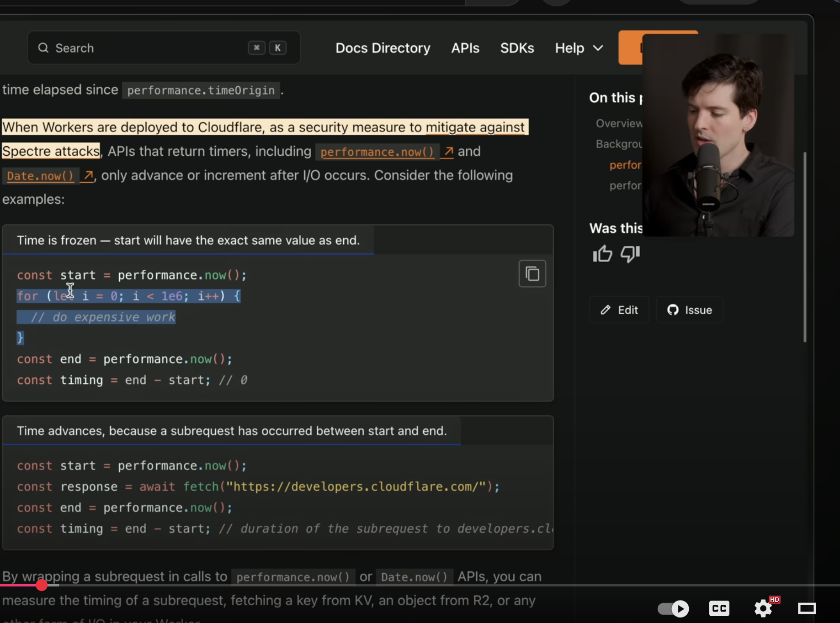Click the thumbs down feedback icon
Screen dimensions: 840x623
630,253
